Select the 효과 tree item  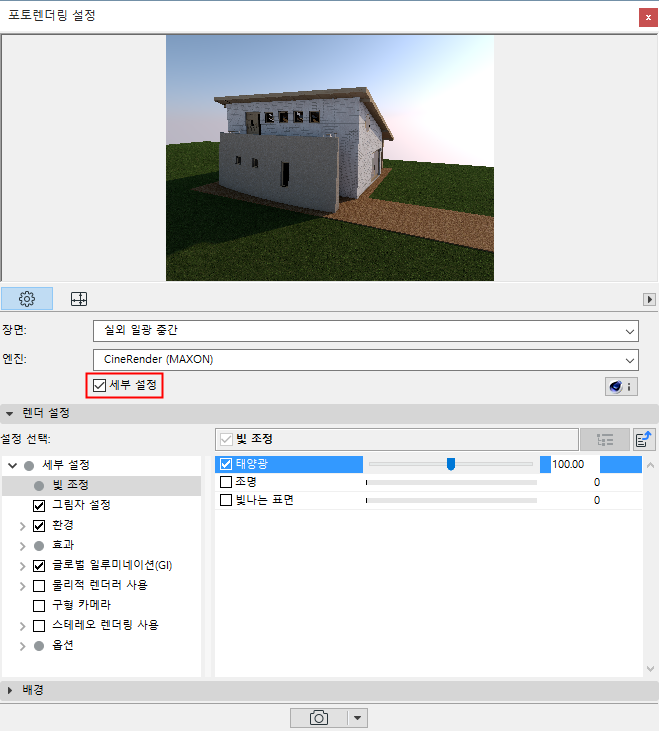click(x=63, y=545)
